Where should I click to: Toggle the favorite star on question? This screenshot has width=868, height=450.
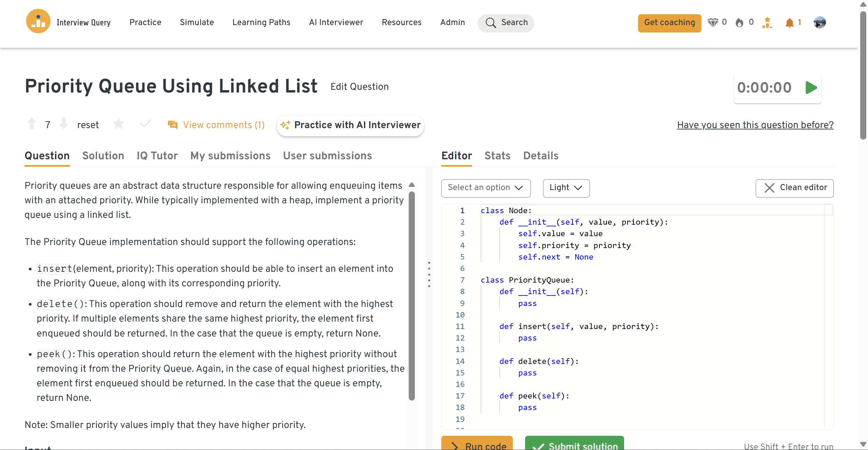(x=118, y=124)
